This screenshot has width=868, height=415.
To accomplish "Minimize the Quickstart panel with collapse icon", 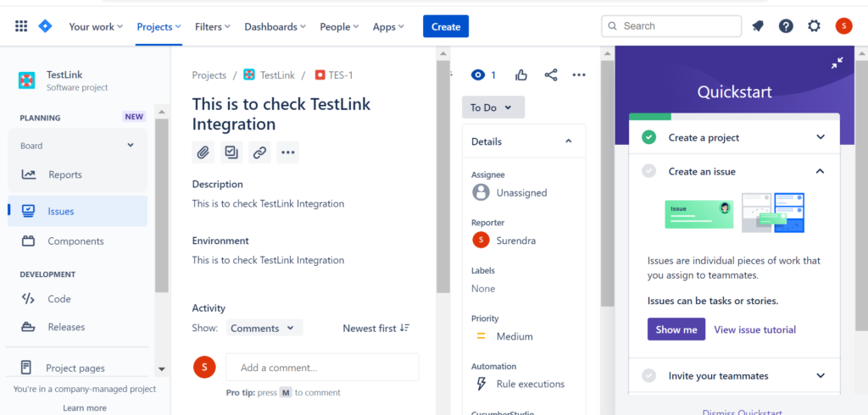I will point(837,63).
